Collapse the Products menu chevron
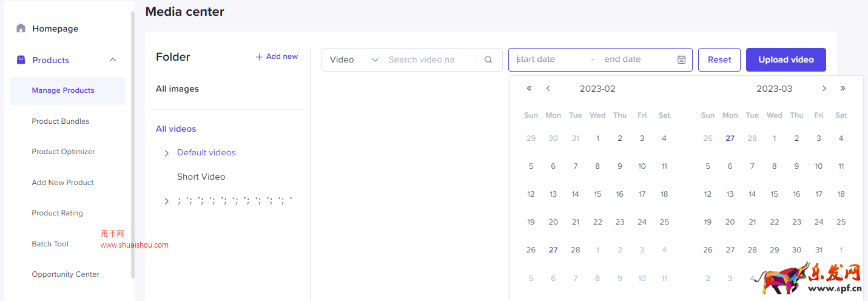Image resolution: width=868 pixels, height=301 pixels. tap(112, 60)
